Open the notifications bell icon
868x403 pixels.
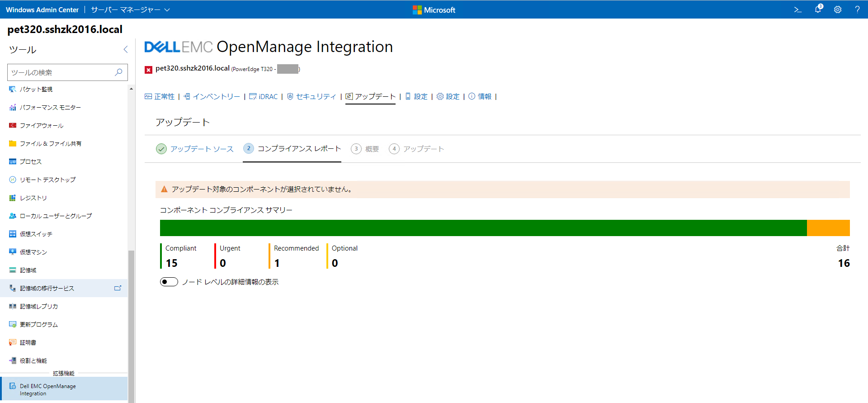[818, 9]
